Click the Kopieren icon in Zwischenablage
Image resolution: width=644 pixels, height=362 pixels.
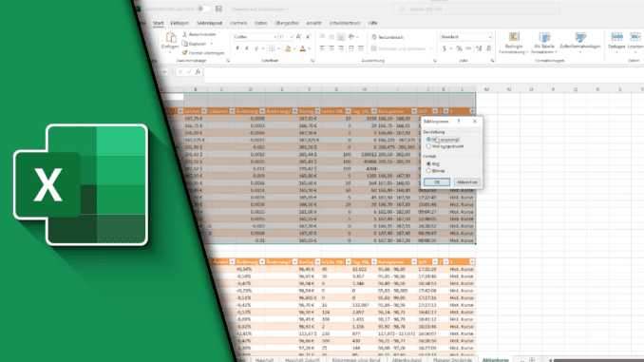point(185,44)
